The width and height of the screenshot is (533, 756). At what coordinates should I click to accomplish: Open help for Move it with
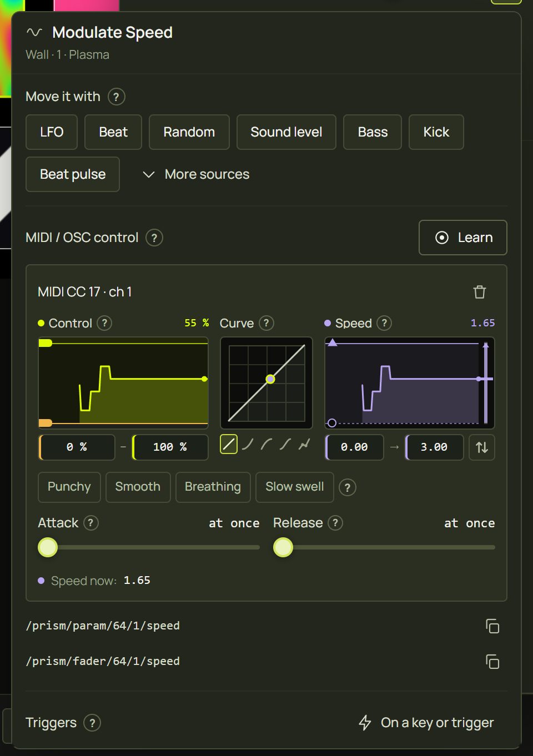pyautogui.click(x=116, y=97)
